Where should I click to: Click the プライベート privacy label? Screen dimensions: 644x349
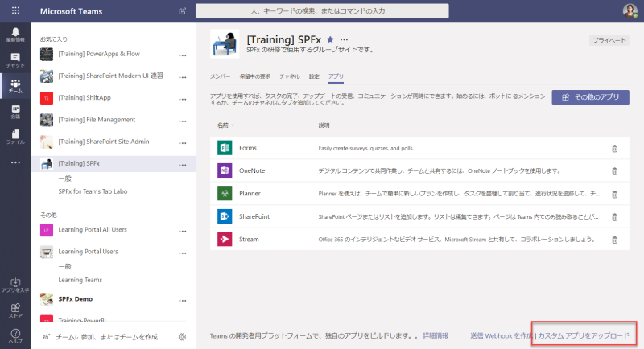[x=609, y=40]
